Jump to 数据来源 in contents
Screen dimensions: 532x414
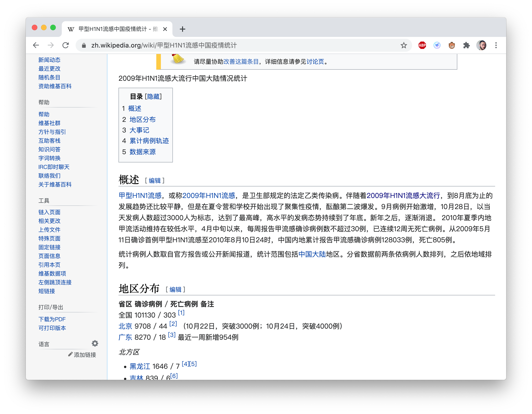pos(142,152)
